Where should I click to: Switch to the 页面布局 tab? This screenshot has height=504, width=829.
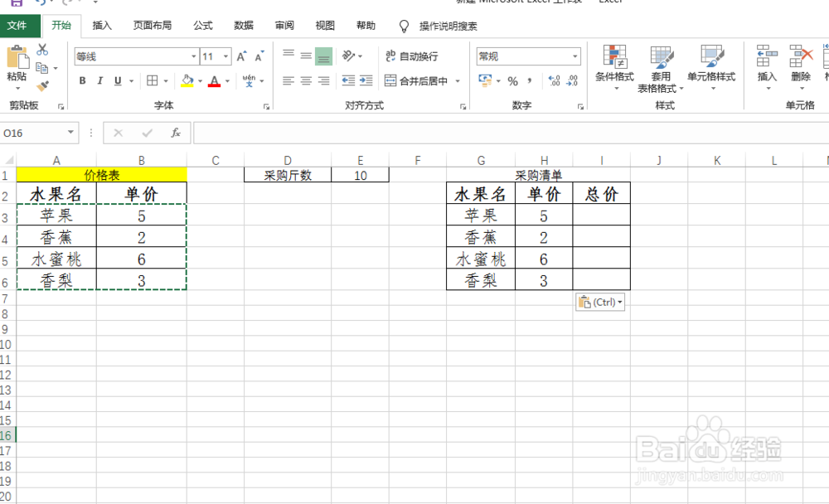click(x=153, y=26)
